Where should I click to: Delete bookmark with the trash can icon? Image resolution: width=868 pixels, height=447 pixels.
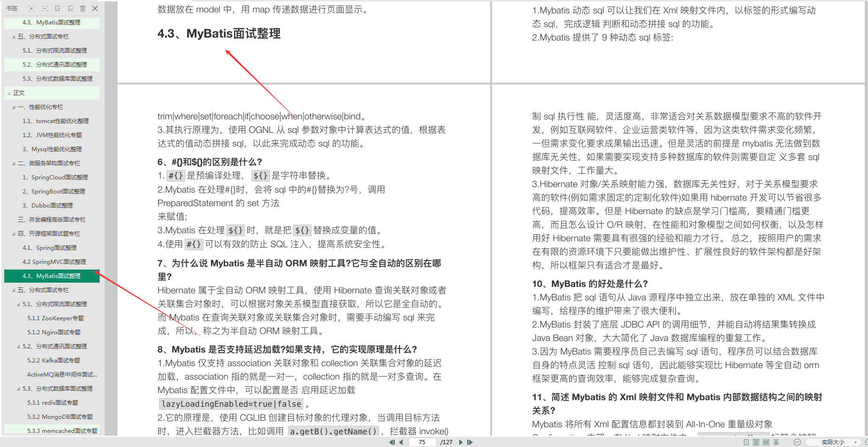pos(83,8)
